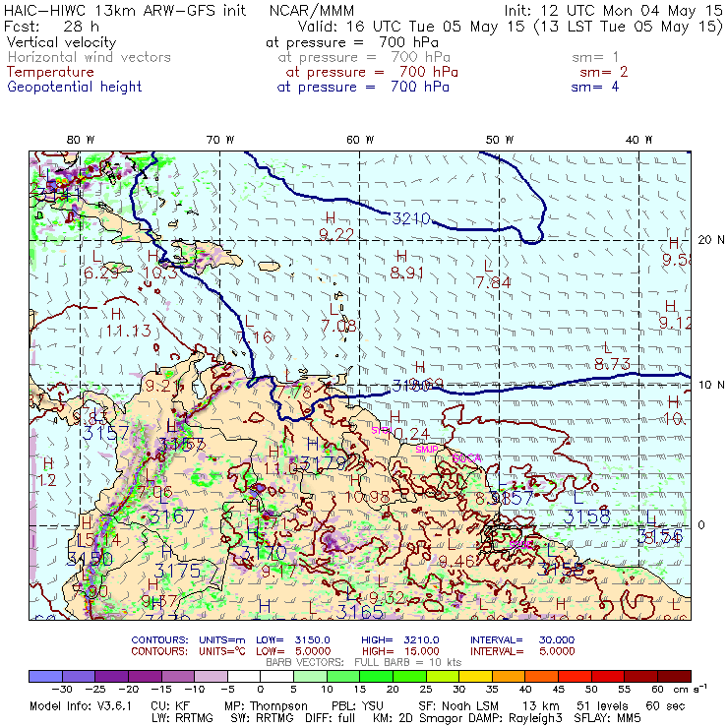The width and height of the screenshot is (728, 728).
Task: Click the magenta 'SMJP' station label
Action: click(x=427, y=450)
